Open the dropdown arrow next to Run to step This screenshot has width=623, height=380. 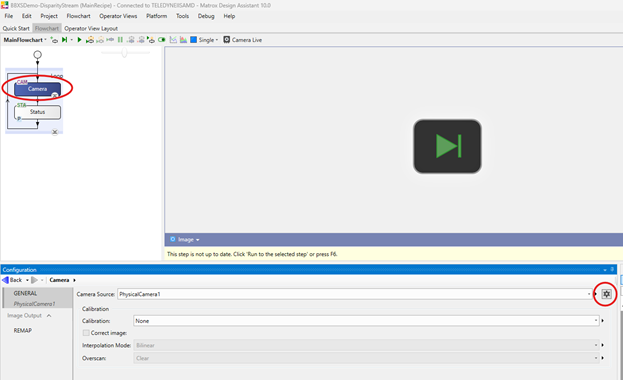click(x=72, y=40)
